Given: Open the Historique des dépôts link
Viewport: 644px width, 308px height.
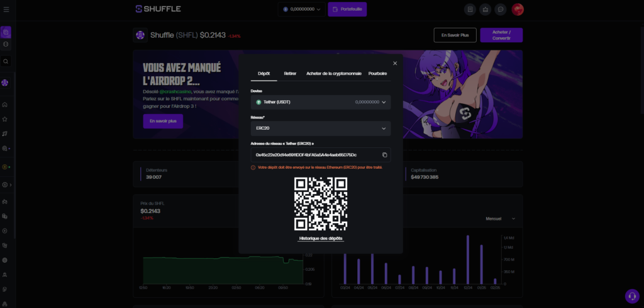Looking at the screenshot, I should 321,239.
